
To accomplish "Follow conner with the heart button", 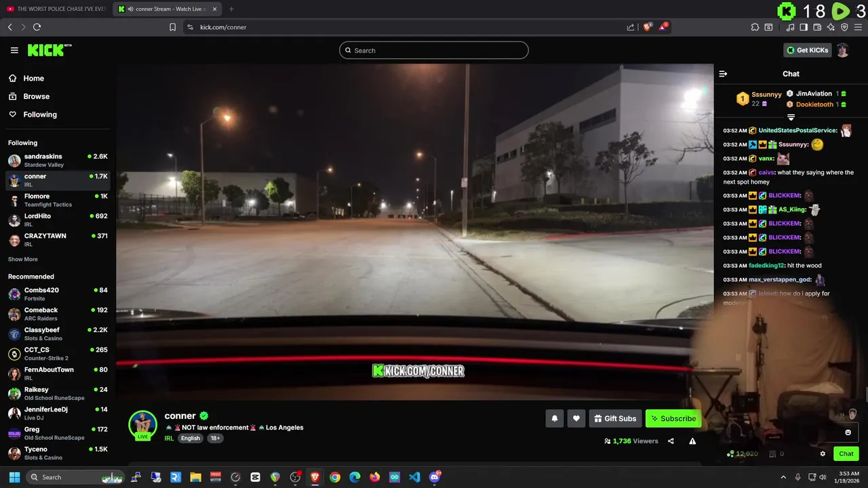I will click(576, 419).
